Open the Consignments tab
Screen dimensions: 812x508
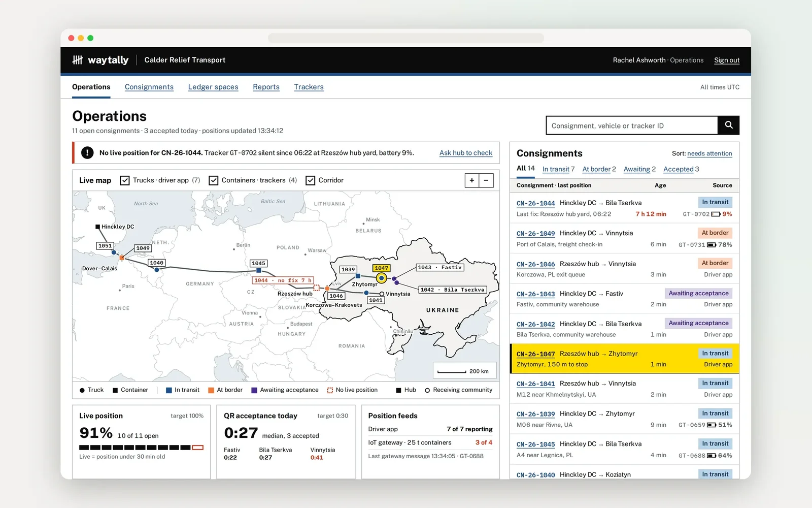point(149,87)
